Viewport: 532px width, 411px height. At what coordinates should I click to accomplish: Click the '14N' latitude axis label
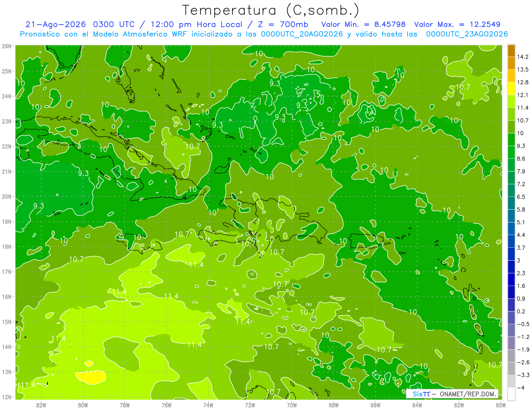7,347
